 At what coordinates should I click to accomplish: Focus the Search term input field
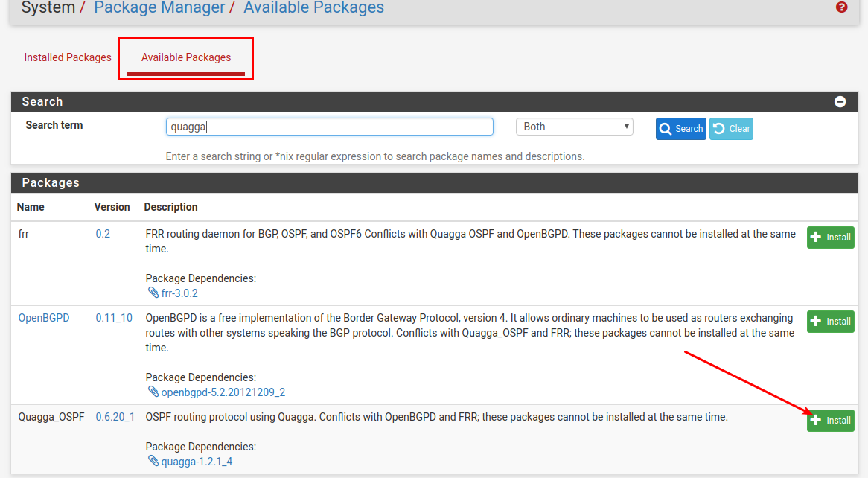[329, 127]
